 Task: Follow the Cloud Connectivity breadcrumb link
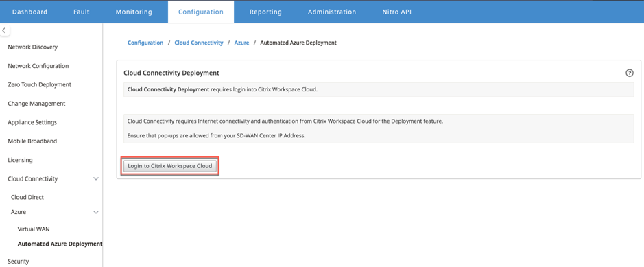pos(199,43)
